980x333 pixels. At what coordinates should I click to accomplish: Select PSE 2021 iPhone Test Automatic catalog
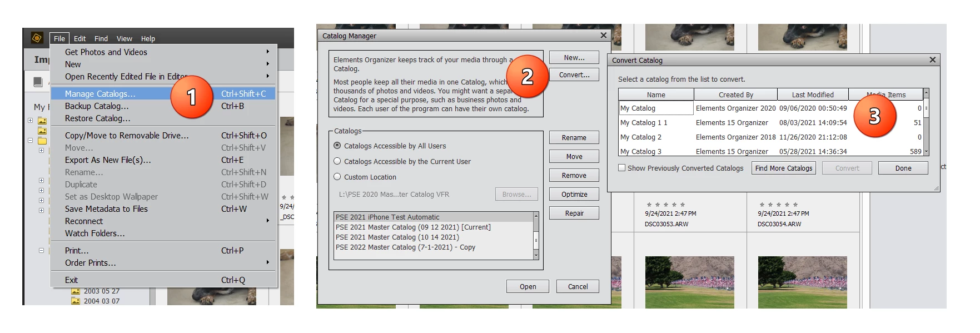(x=434, y=217)
